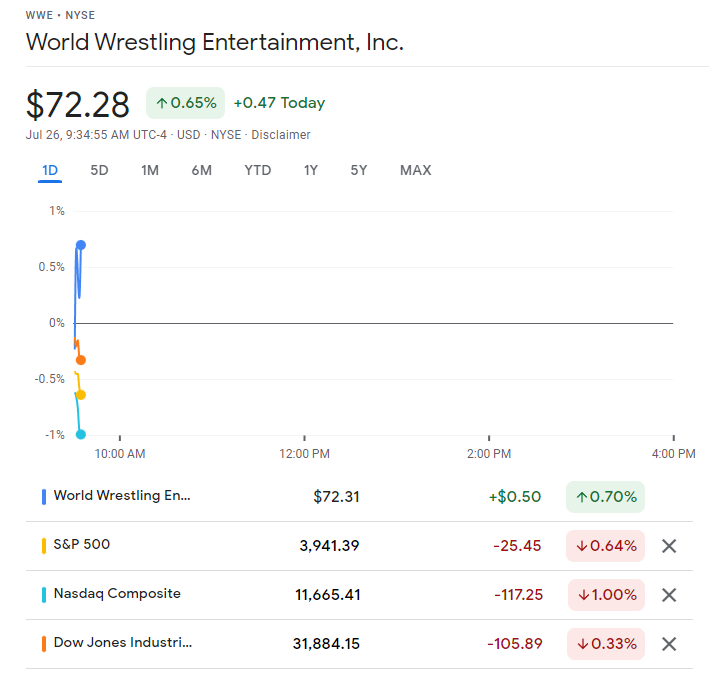Click the 11,665.41 Nasdaq value

tap(328, 595)
